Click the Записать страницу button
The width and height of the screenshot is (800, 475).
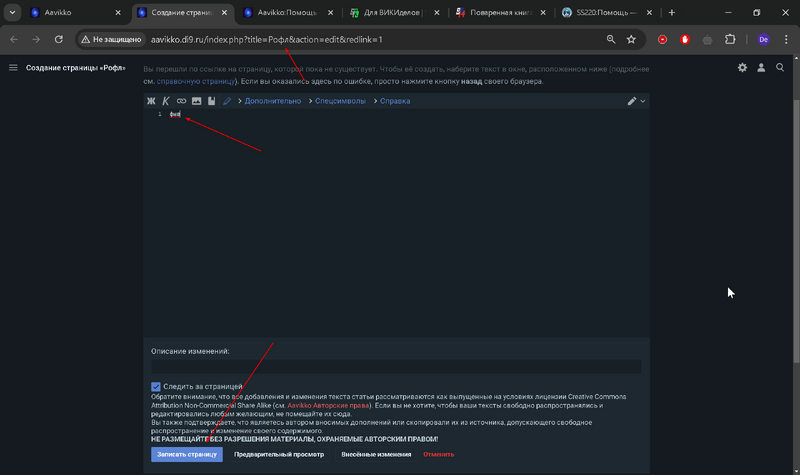[x=187, y=454]
